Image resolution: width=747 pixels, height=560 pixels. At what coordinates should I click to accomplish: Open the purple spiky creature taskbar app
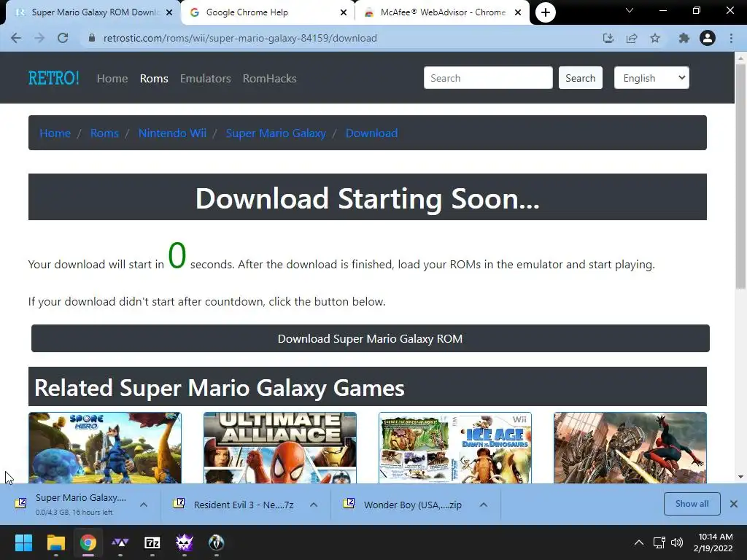point(185,542)
